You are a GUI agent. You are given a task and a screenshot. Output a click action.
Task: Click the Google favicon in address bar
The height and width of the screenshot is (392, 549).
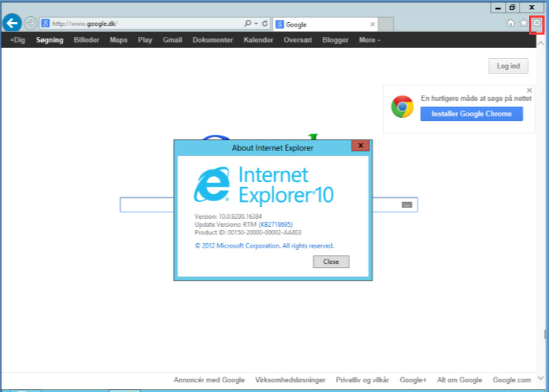45,24
